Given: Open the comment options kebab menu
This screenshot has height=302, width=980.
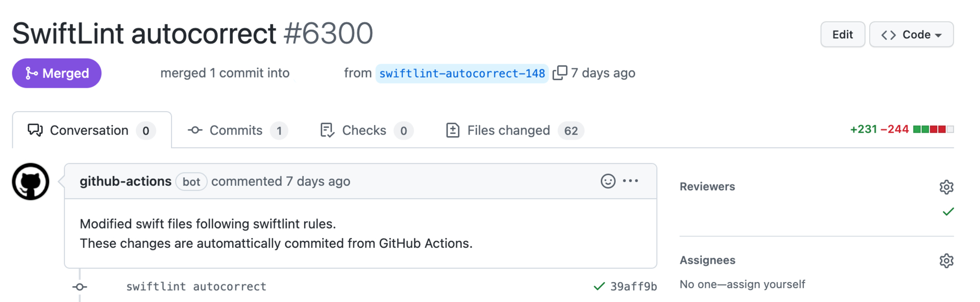Looking at the screenshot, I should coord(631,181).
